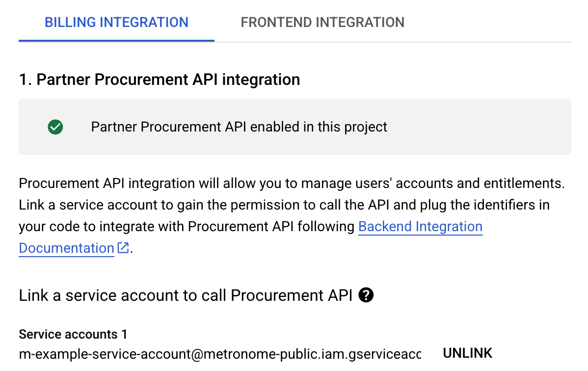Click the Documentation portion of the hyperlink
This screenshot has height=371, width=588.
coord(66,248)
